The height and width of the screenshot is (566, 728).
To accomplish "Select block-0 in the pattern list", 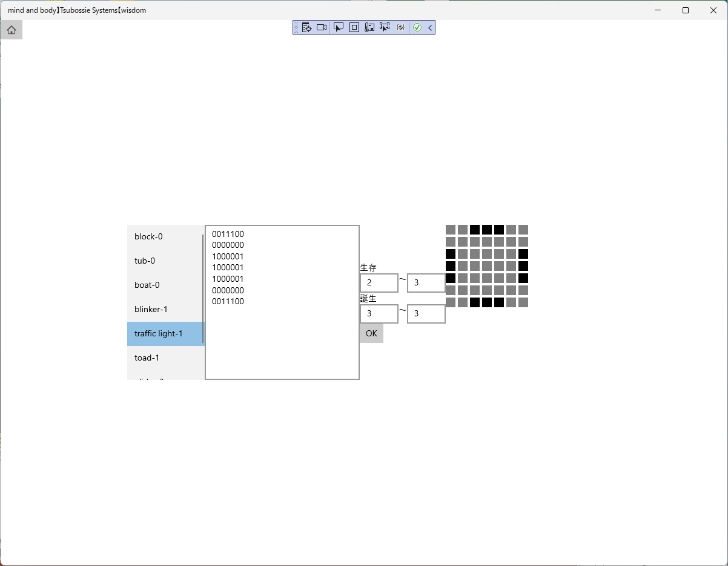I will click(x=165, y=236).
